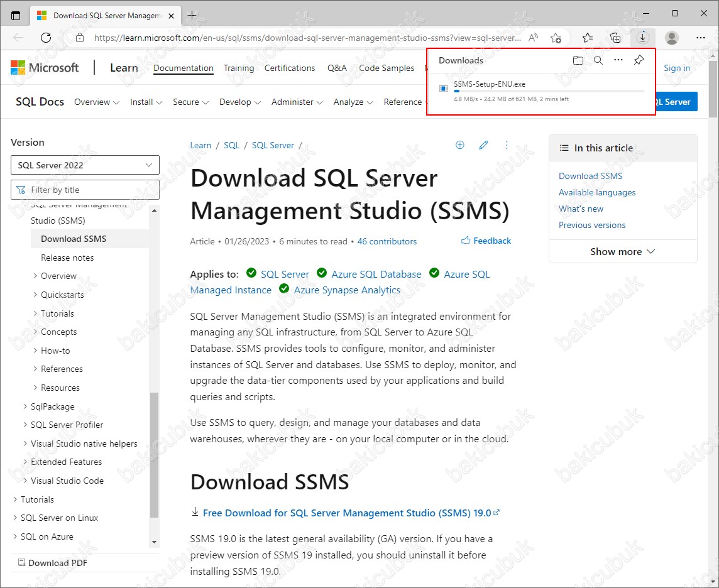Expand the Analyze dropdown menu
This screenshot has width=719, height=588.
point(353,102)
